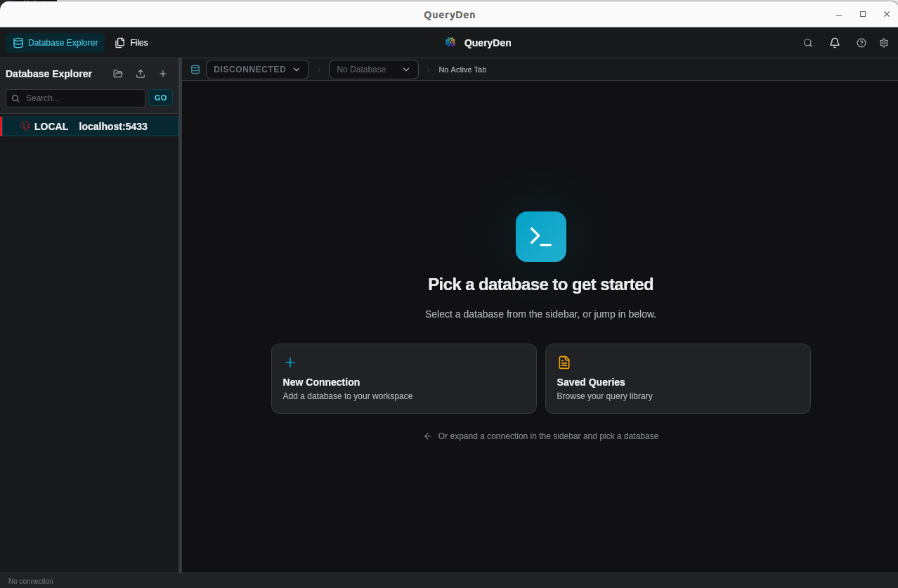Viewport: 898px width, 588px height.
Task: Close the QueryDen window
Action: [x=887, y=14]
